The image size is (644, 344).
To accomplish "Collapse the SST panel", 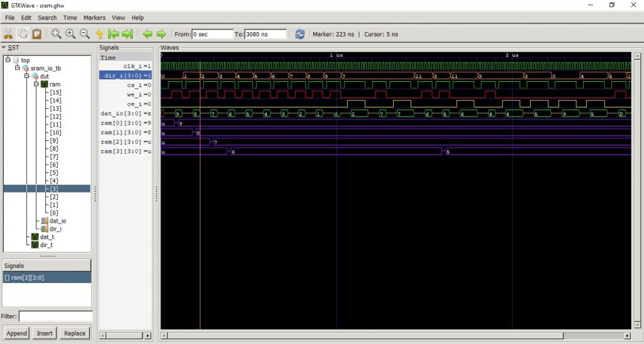I will click(3, 48).
